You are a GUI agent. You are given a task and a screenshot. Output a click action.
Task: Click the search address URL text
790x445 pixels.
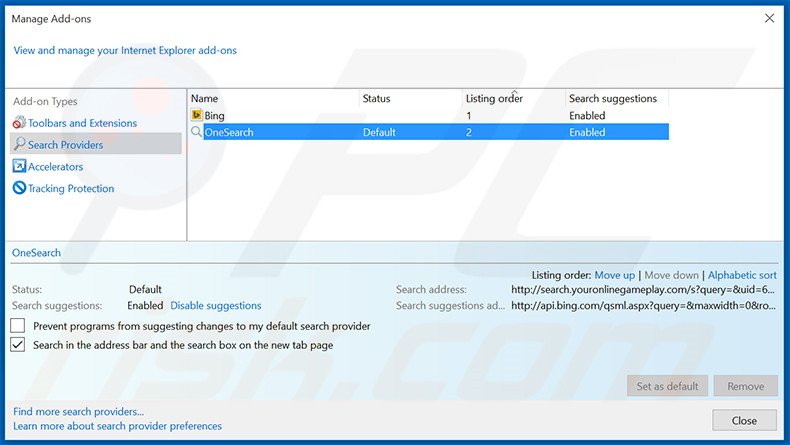coord(643,290)
